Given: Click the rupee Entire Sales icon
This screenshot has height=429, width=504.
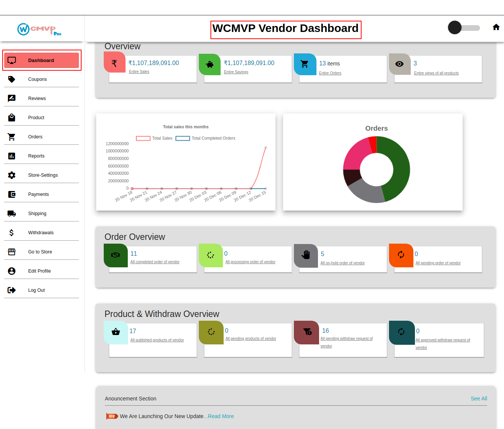Looking at the screenshot, I should click(114, 63).
